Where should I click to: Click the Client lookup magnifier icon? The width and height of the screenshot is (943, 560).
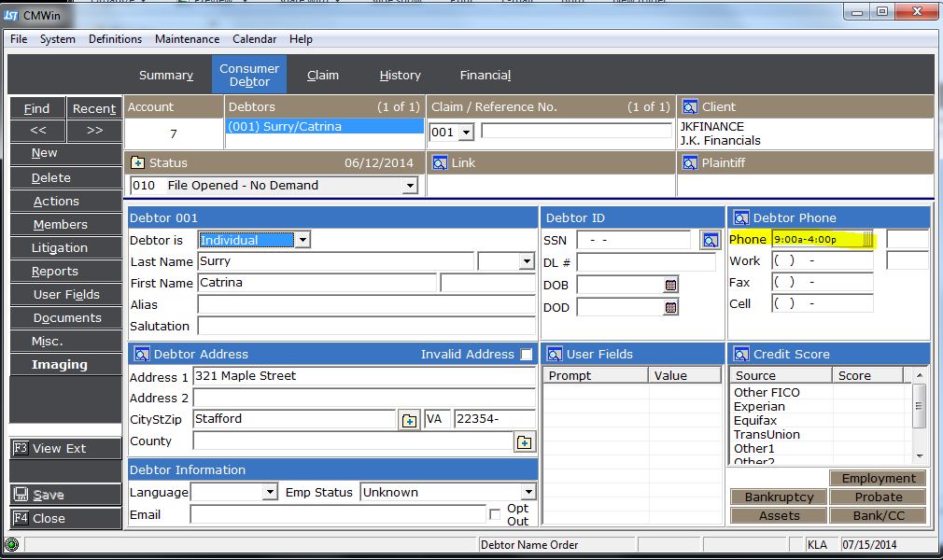click(690, 107)
